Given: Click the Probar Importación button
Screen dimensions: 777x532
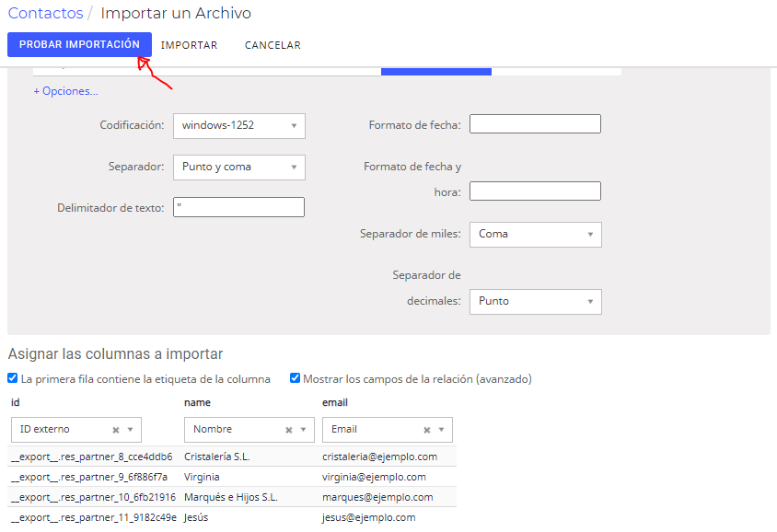Looking at the screenshot, I should click(x=79, y=44).
